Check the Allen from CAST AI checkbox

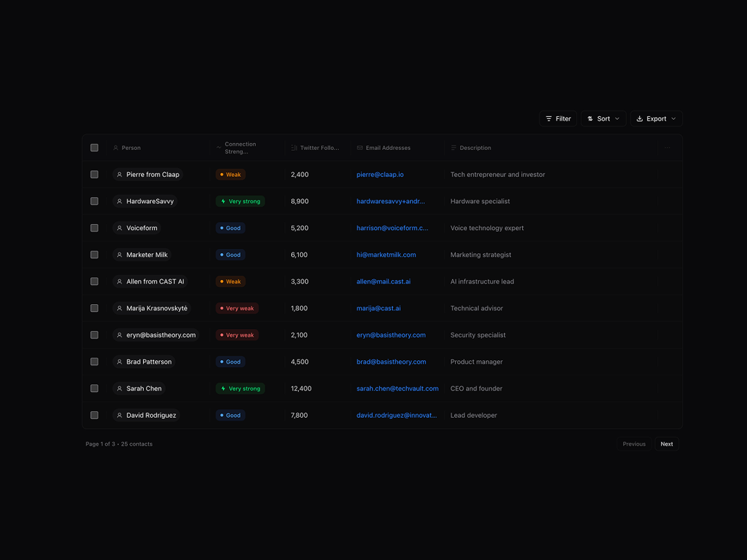coord(94,281)
